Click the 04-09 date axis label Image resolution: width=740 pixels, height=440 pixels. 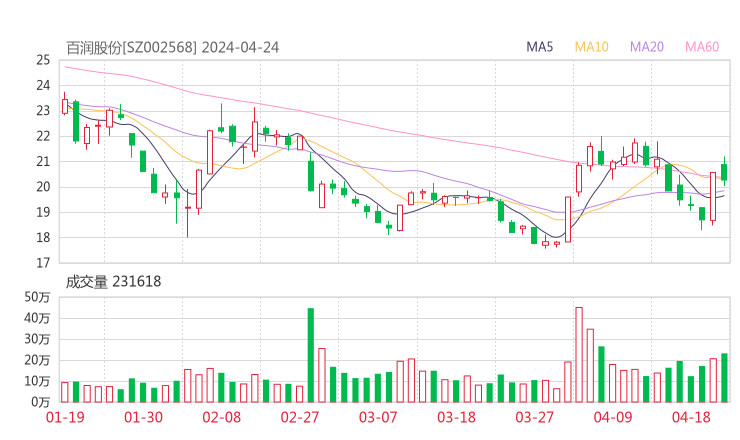click(x=613, y=417)
